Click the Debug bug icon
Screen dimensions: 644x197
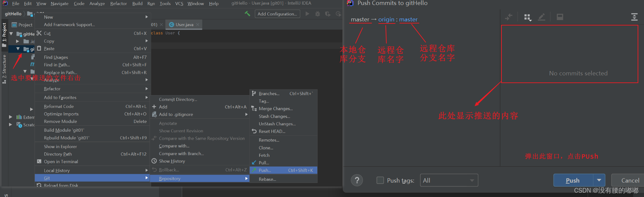[x=318, y=14]
